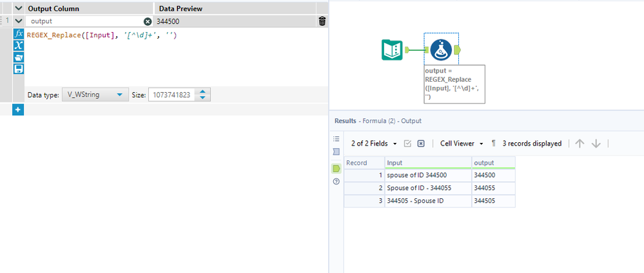Select record number 3 row

point(364,201)
